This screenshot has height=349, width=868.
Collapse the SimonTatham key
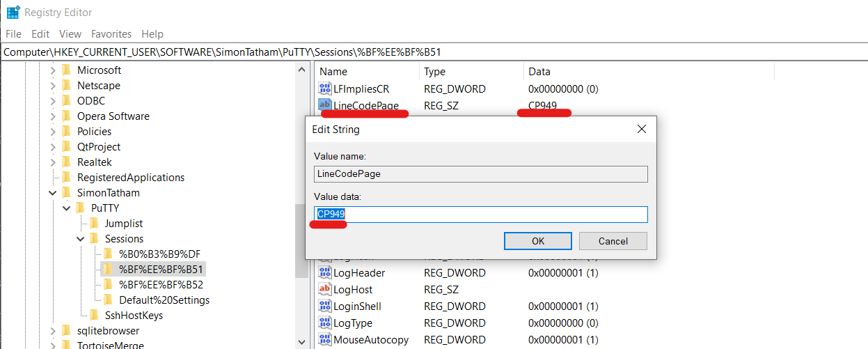click(53, 193)
